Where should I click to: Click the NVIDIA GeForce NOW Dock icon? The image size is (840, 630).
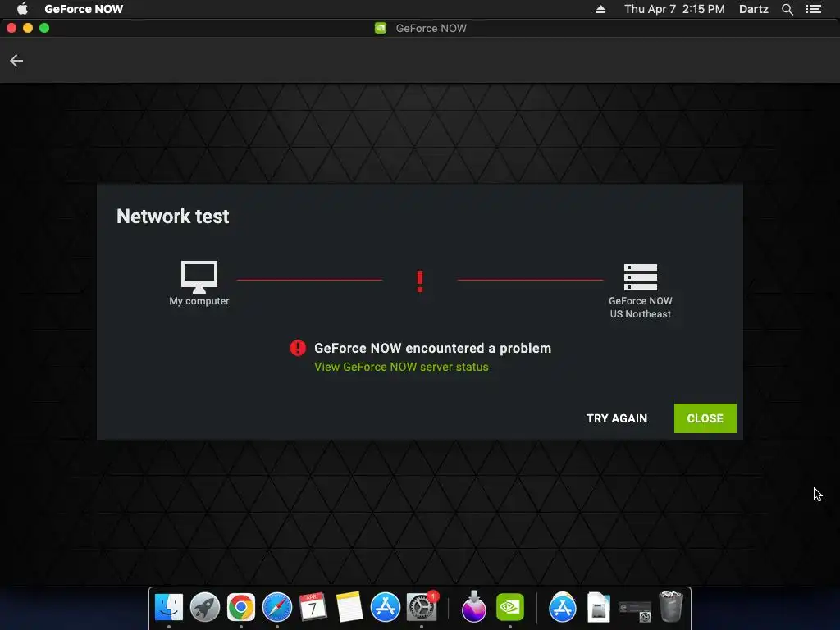click(x=510, y=608)
